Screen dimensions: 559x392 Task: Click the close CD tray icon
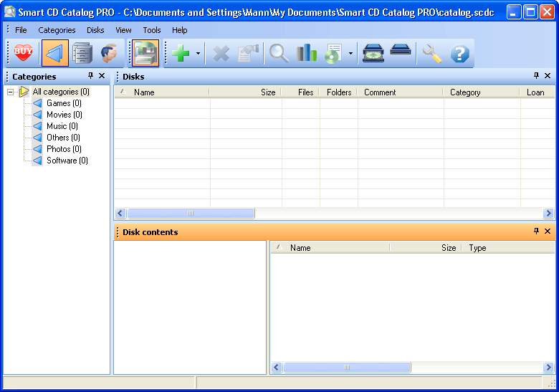[x=401, y=50]
